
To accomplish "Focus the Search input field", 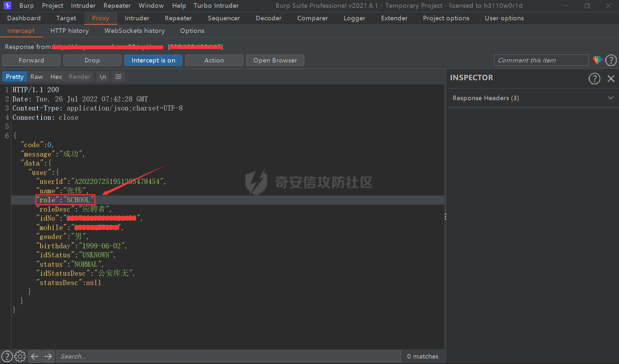I will pyautogui.click(x=229, y=356).
